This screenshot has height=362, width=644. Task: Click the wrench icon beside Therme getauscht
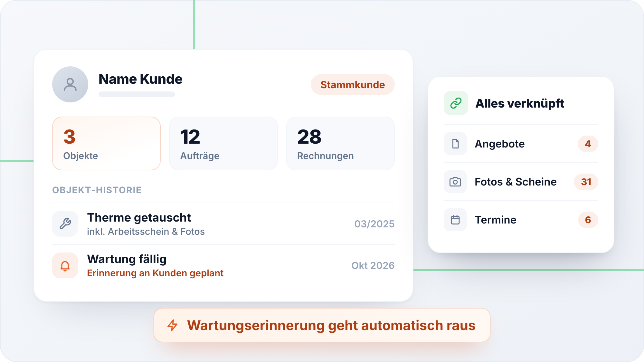click(x=65, y=224)
